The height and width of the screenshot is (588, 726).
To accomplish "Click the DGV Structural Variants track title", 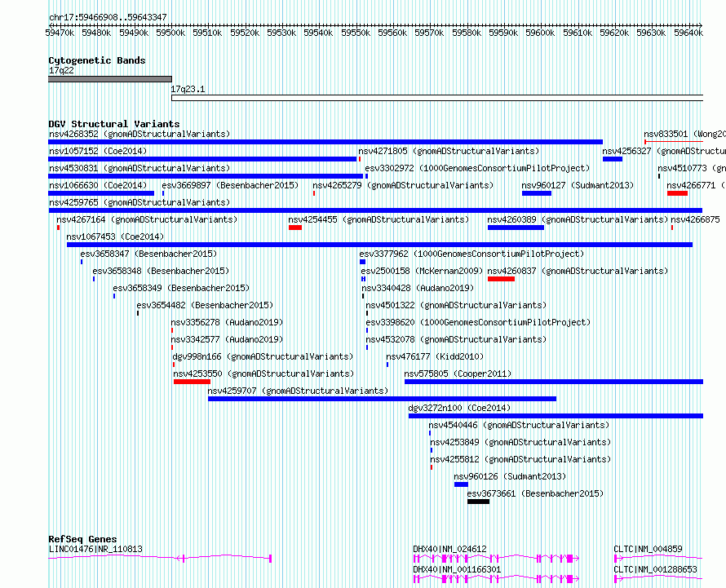I will pyautogui.click(x=114, y=124).
